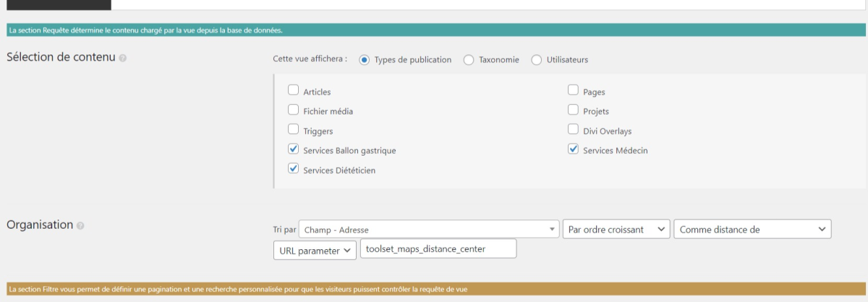The image size is (868, 302).
Task: Check the Fichier média checkbox
Action: (293, 111)
